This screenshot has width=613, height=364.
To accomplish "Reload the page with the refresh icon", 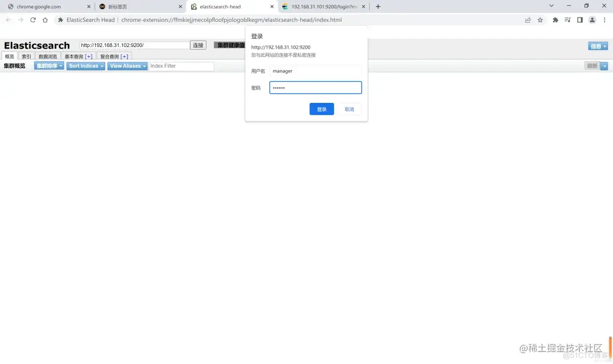I will pos(33,20).
